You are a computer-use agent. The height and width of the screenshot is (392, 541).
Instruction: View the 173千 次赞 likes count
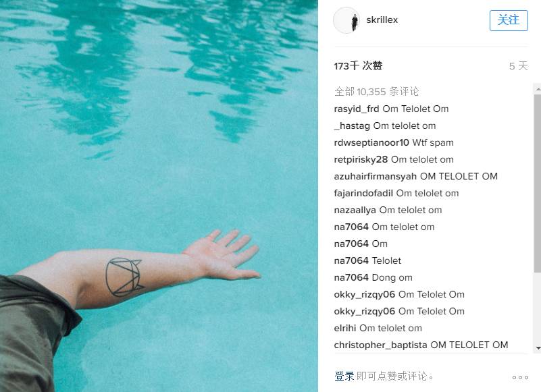[x=358, y=65]
